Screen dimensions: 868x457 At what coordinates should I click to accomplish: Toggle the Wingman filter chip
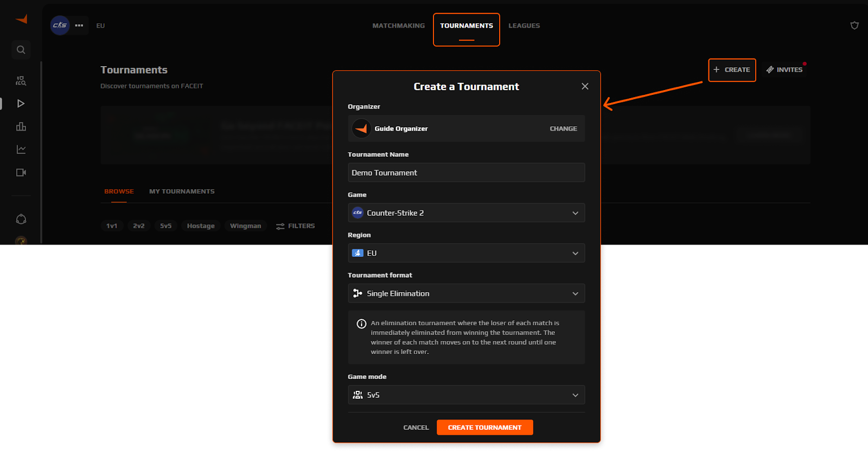point(246,226)
